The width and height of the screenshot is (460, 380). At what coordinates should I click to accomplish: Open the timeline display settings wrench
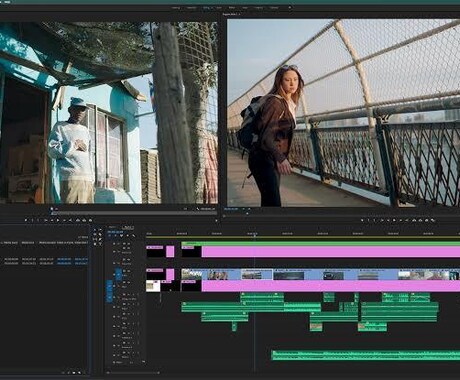point(134,236)
